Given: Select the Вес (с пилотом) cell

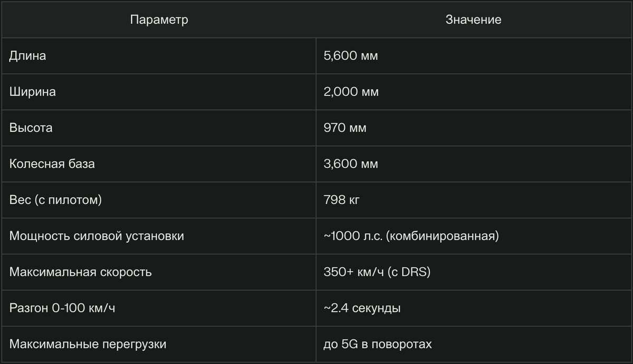Looking at the screenshot, I should [x=159, y=200].
